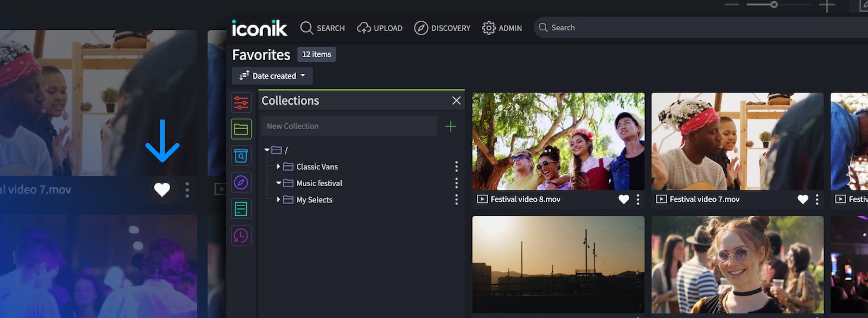This screenshot has height=318, width=868.
Task: Open options menu for Classic Vans collection
Action: coord(456,167)
